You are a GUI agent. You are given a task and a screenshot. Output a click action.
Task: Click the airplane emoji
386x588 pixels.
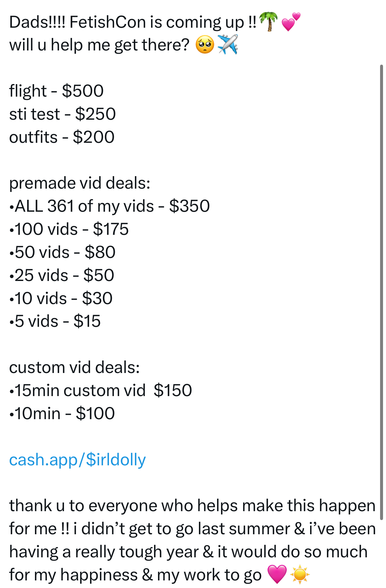point(228,45)
